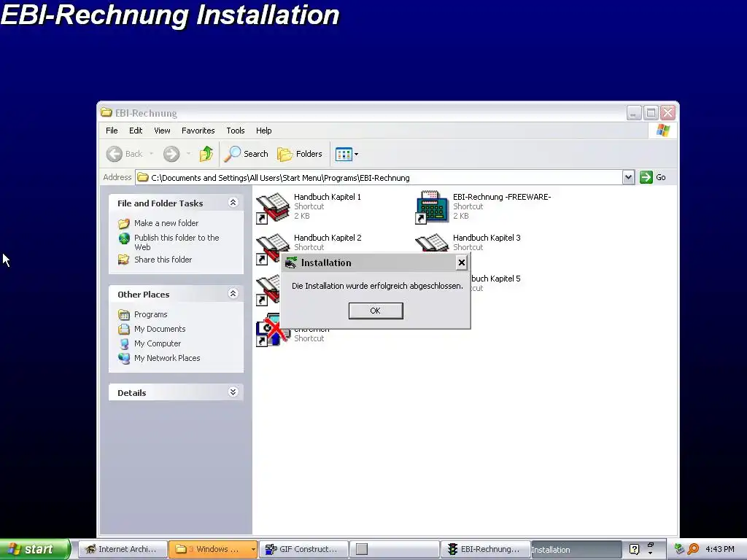Image resolution: width=747 pixels, height=560 pixels.
Task: Expand the Details panel
Action: pos(233,392)
